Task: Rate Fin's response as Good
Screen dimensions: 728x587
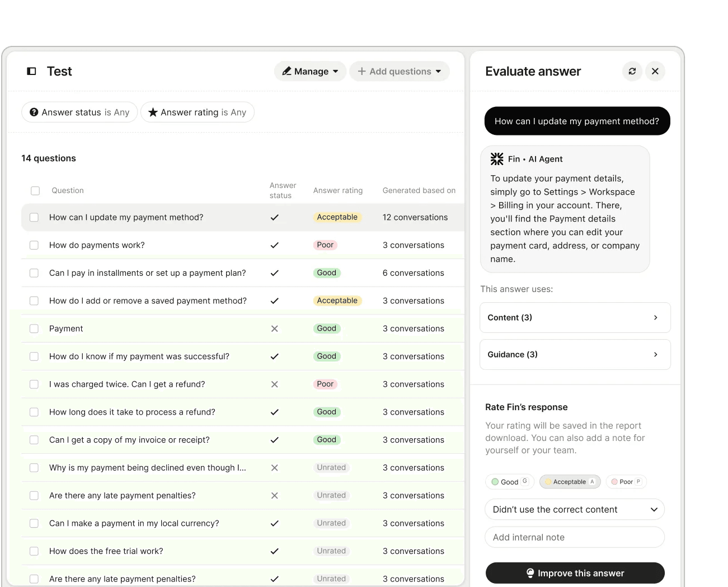Action: (509, 482)
